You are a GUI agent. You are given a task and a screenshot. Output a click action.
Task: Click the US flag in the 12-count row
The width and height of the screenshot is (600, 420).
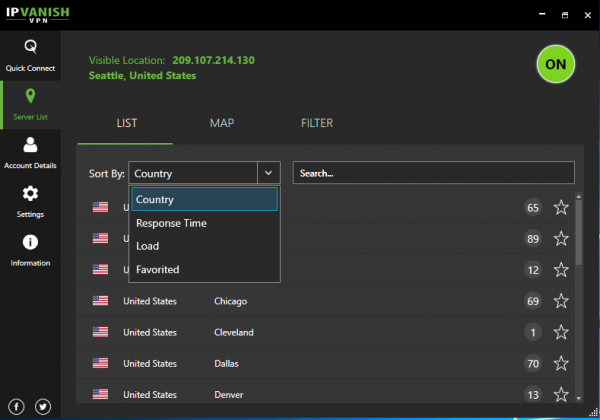coord(100,269)
